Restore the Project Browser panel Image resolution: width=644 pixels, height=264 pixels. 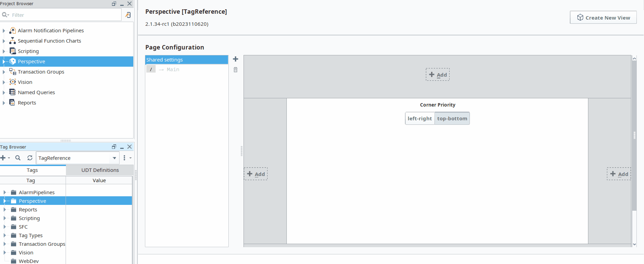coord(114,4)
